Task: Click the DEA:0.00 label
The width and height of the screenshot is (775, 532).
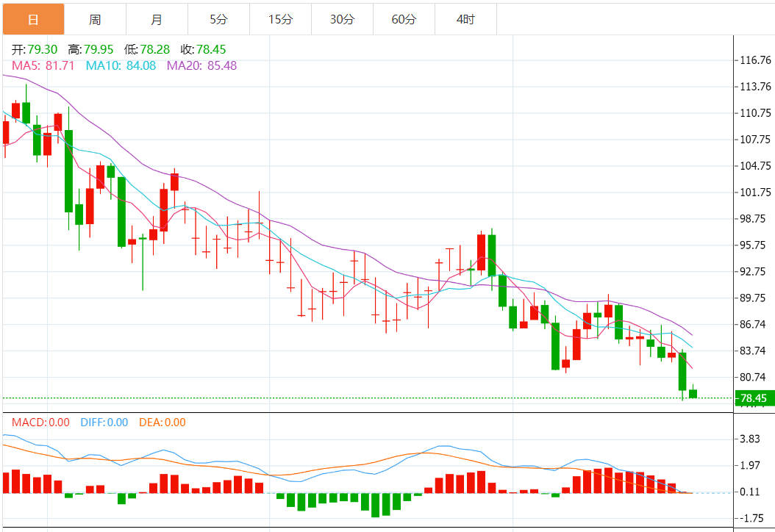Action: (x=162, y=423)
